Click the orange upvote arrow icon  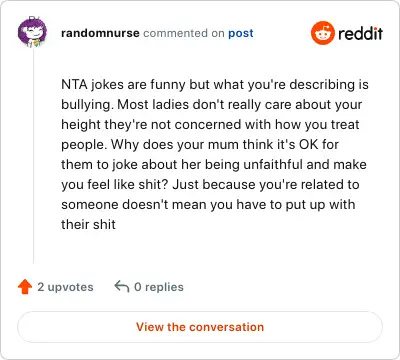click(25, 287)
